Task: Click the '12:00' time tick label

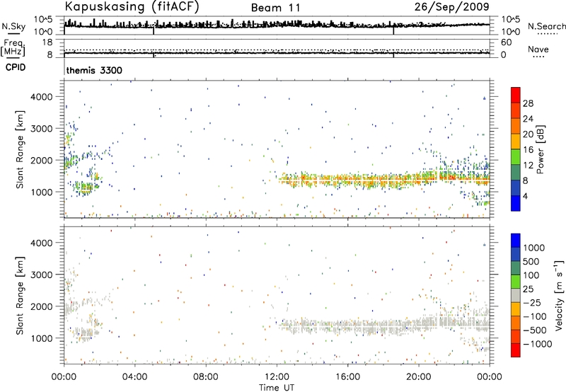Action: coord(277,377)
